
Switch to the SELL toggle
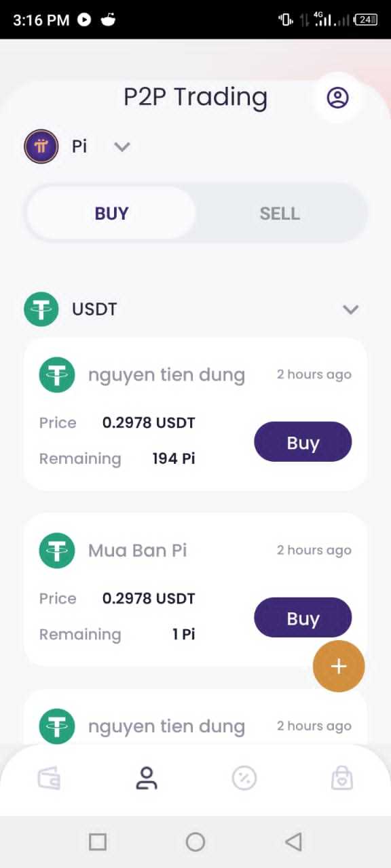(x=280, y=214)
